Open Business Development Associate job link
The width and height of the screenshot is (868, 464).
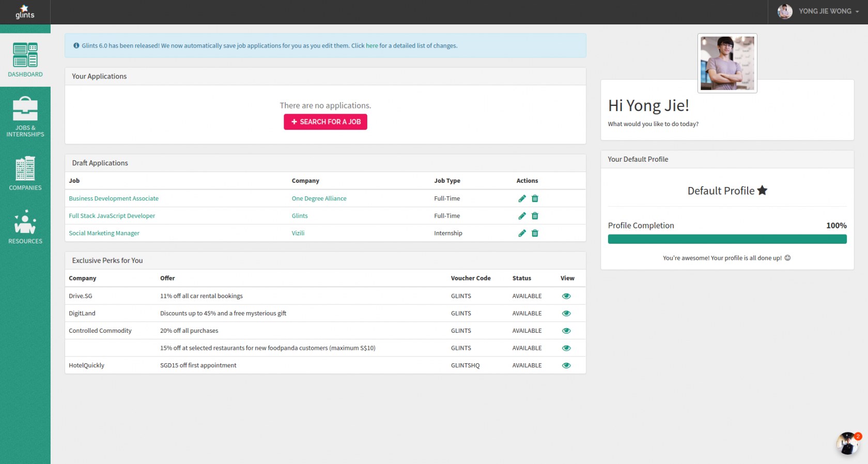(x=114, y=198)
